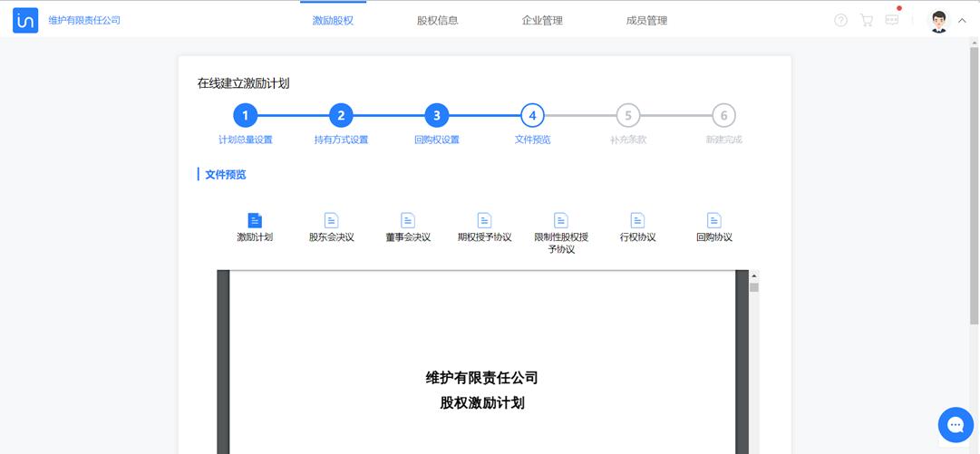
Task: Open the blue chat support bubble
Action: 955,424
